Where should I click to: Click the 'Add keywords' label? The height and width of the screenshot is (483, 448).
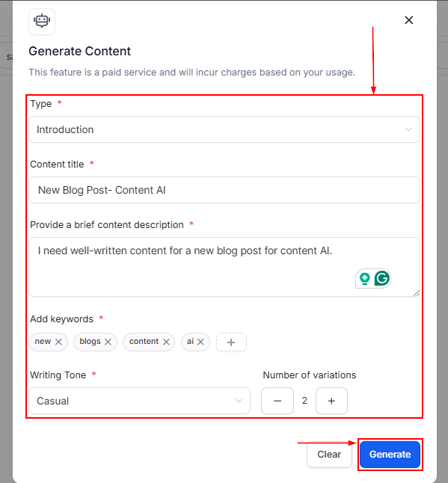(x=61, y=319)
